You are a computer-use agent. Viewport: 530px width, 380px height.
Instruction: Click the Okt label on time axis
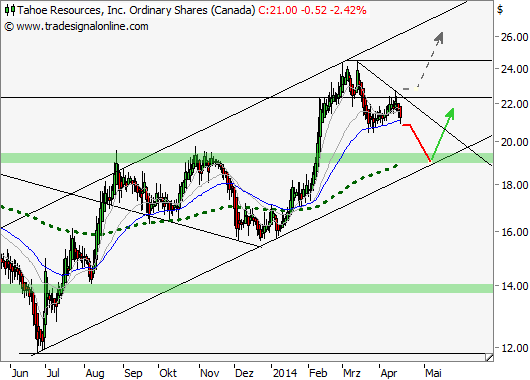168,373
